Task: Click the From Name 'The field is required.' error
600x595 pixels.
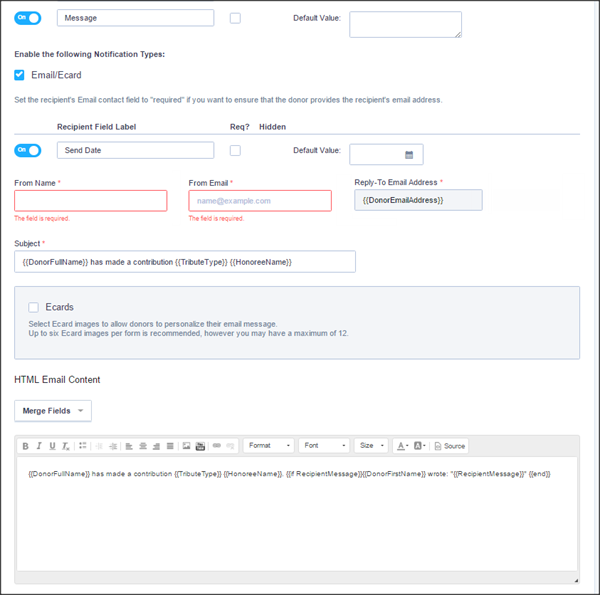Action: coord(42,218)
